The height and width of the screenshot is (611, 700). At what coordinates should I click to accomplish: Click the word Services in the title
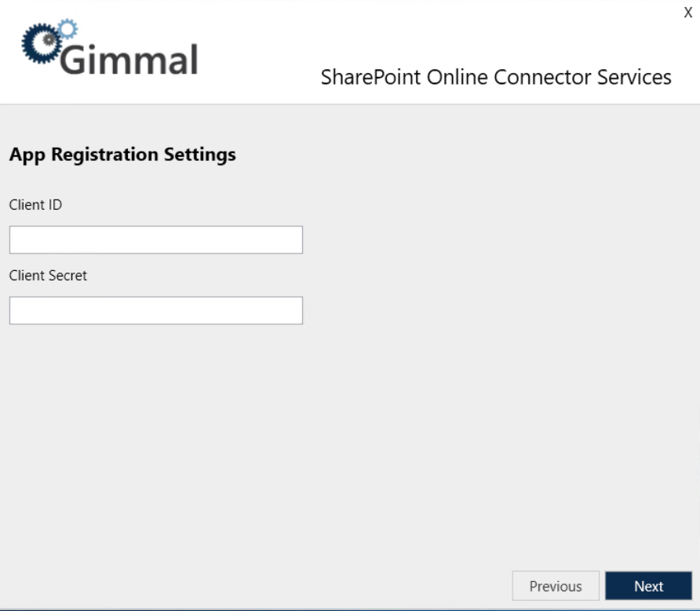click(635, 78)
